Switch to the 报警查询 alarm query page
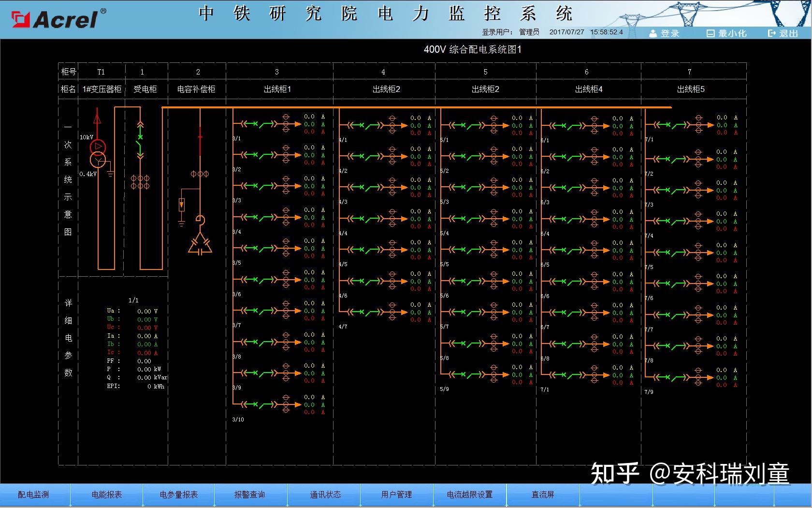Image resolution: width=812 pixels, height=508 pixels. [x=250, y=494]
